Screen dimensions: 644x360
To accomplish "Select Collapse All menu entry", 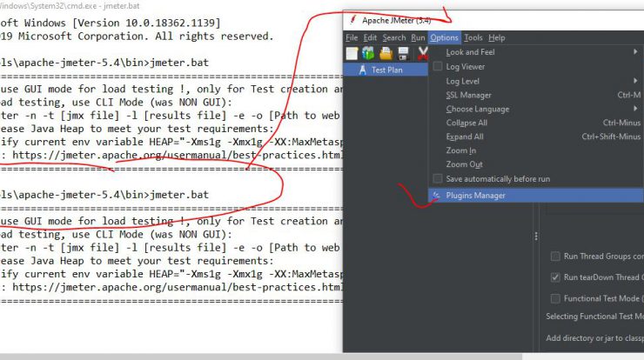I will 536,123.
